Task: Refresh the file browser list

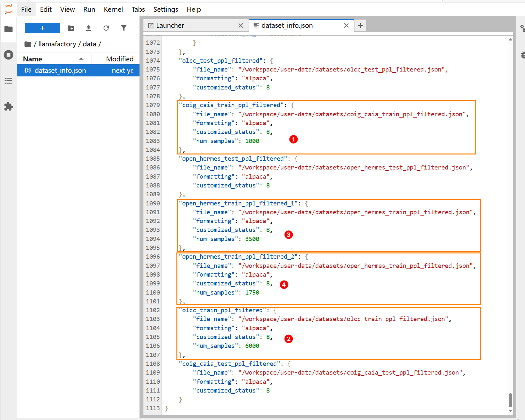Action: (x=106, y=28)
